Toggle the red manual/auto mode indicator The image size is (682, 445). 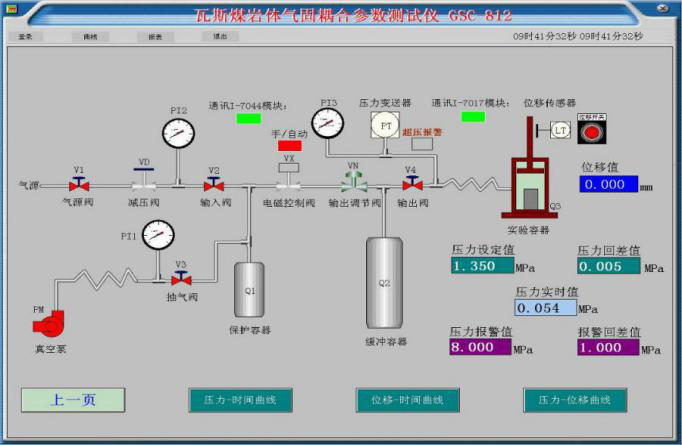coord(289,146)
